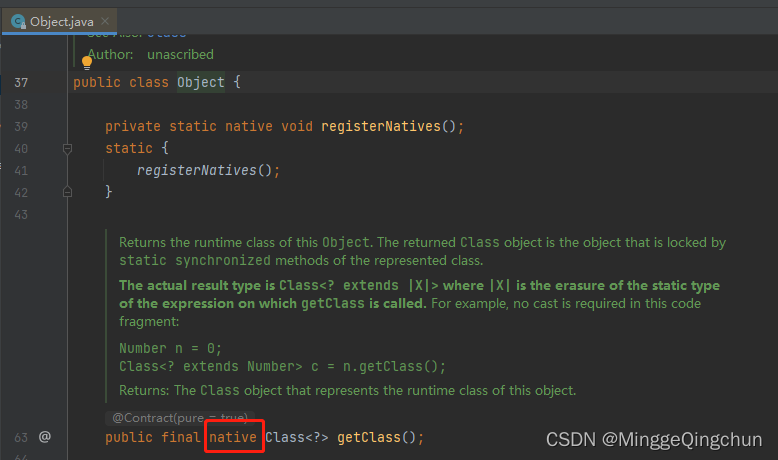Image resolution: width=778 pixels, height=460 pixels.
Task: Close the Object.java tab
Action: coord(105,21)
